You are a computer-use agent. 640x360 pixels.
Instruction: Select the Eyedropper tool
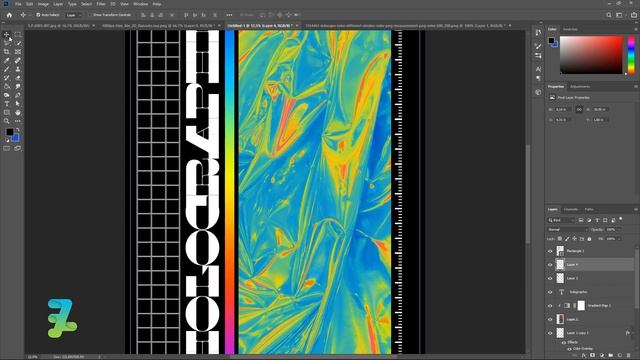(7, 60)
